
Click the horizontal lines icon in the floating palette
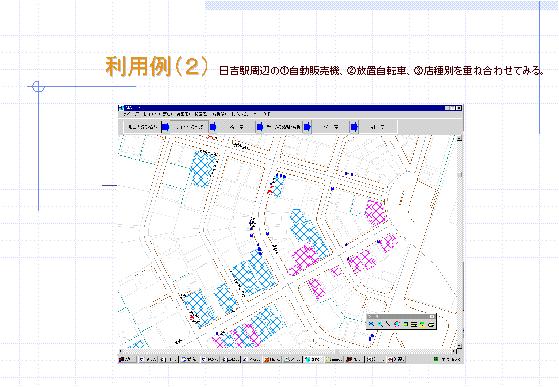[x=414, y=324]
